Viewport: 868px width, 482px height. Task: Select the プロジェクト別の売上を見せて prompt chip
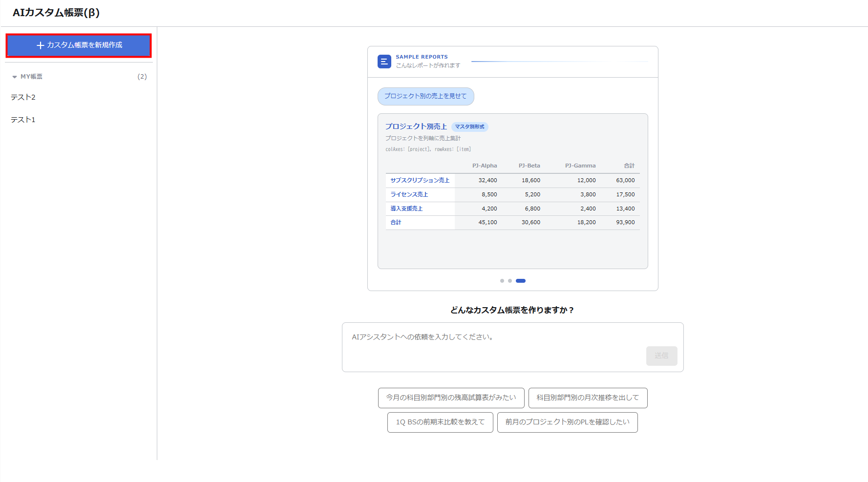[425, 96]
